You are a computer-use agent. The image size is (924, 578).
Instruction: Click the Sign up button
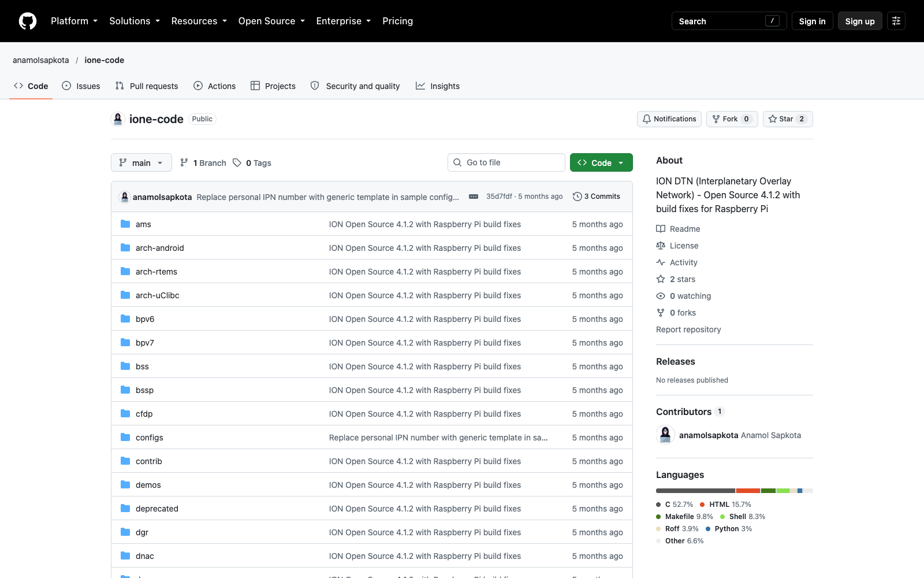pos(860,21)
